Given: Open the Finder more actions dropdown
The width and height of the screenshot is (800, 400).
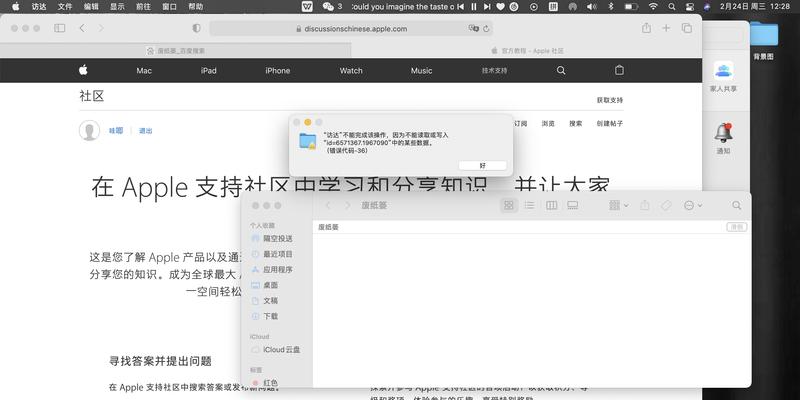Looking at the screenshot, I should coord(693,206).
